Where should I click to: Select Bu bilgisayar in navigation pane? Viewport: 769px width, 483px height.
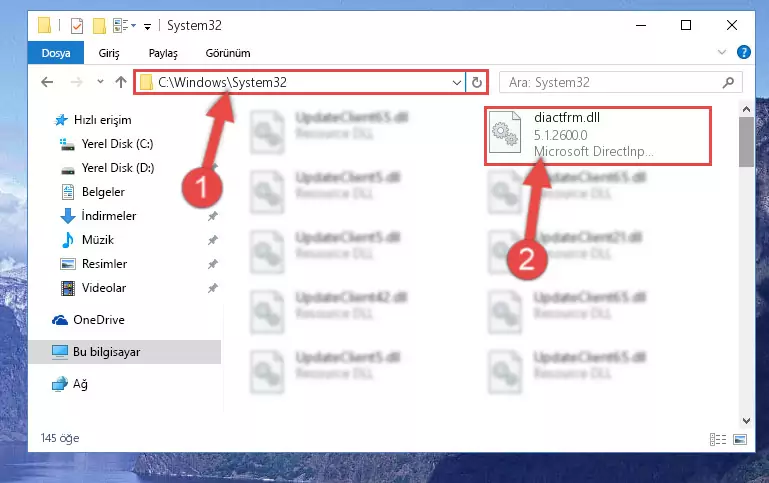(x=125, y=352)
